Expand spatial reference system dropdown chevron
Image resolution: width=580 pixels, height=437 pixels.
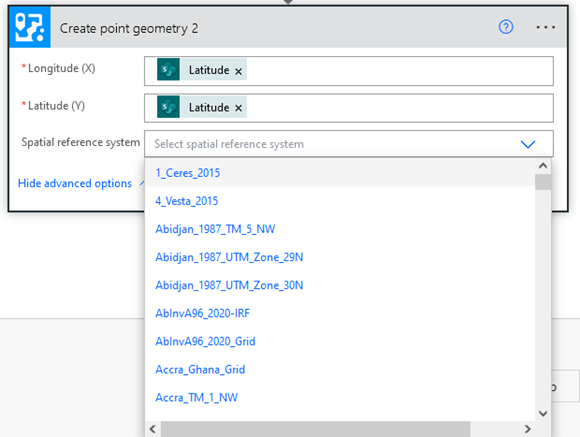(x=528, y=144)
